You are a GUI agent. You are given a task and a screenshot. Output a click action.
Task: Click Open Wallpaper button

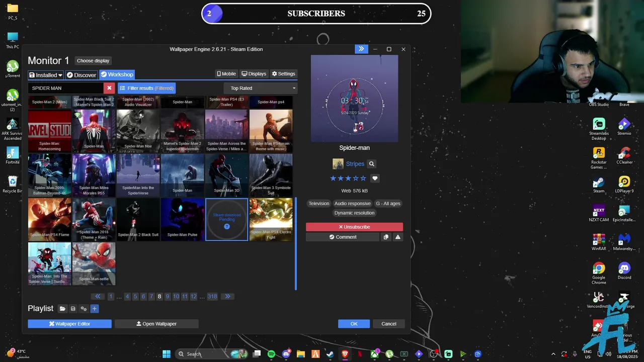(x=156, y=324)
